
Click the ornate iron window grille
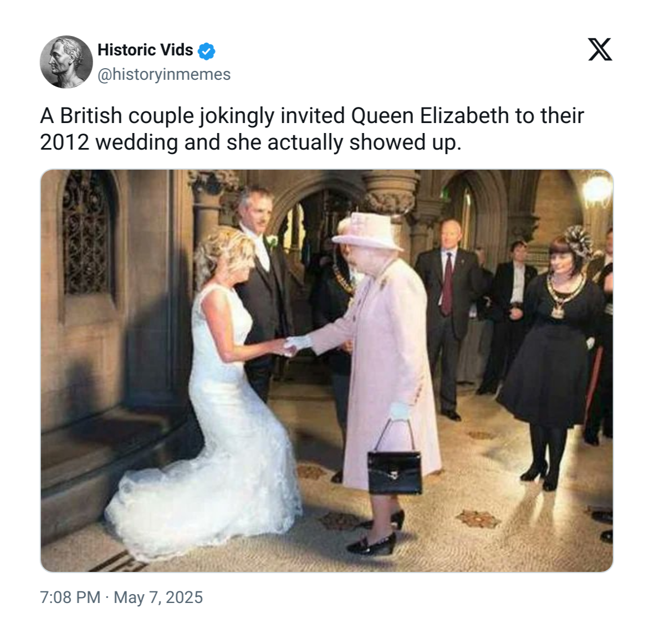click(87, 233)
